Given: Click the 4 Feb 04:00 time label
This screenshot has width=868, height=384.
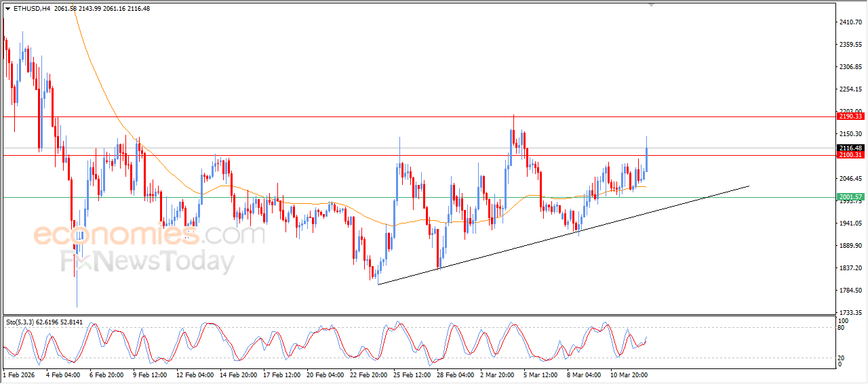Looking at the screenshot, I should click(63, 375).
